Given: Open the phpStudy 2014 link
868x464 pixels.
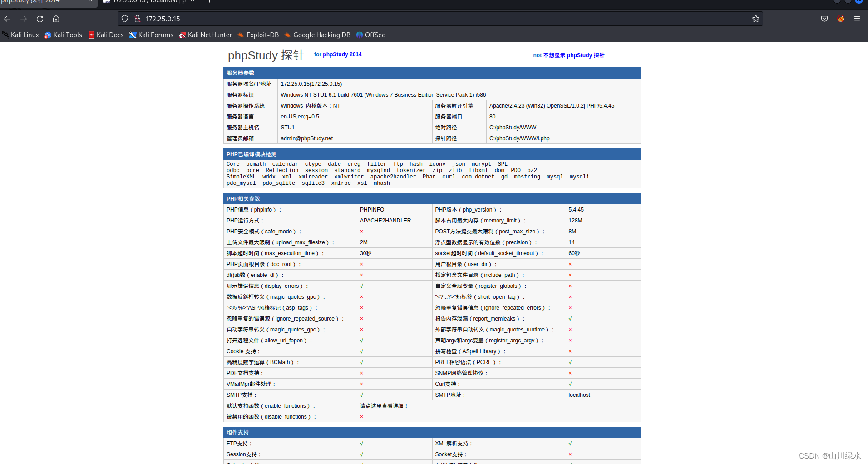Looking at the screenshot, I should (x=342, y=54).
